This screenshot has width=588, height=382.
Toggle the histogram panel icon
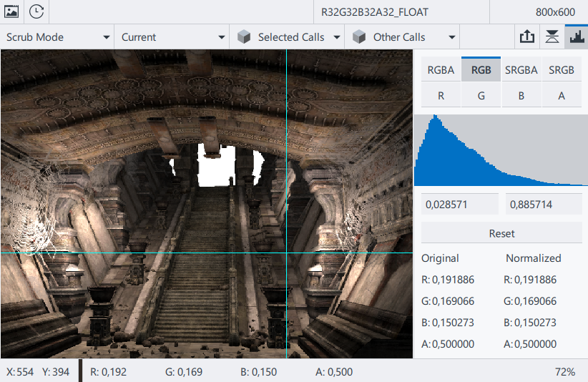577,36
